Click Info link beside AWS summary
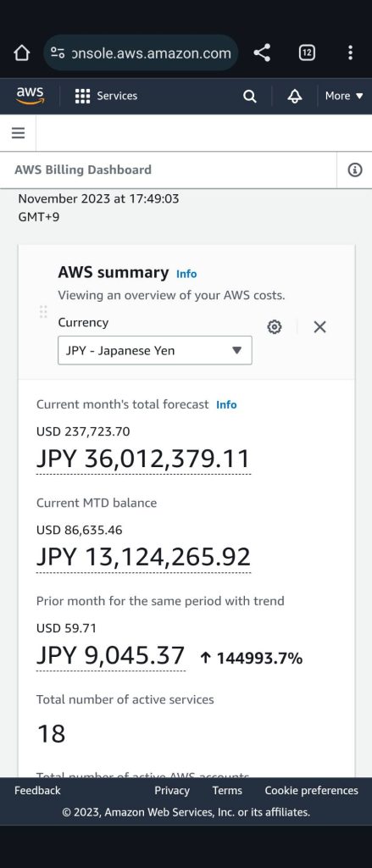The image size is (372, 868). click(186, 274)
